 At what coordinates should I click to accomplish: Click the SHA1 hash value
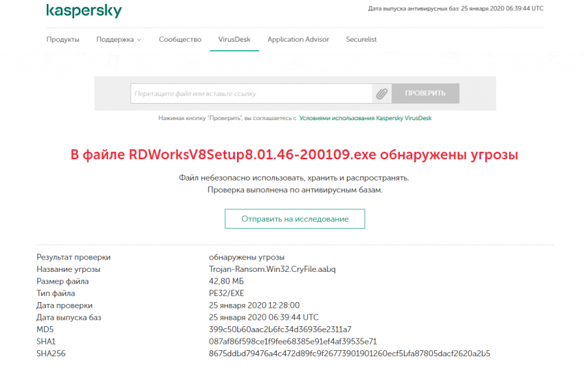click(293, 341)
